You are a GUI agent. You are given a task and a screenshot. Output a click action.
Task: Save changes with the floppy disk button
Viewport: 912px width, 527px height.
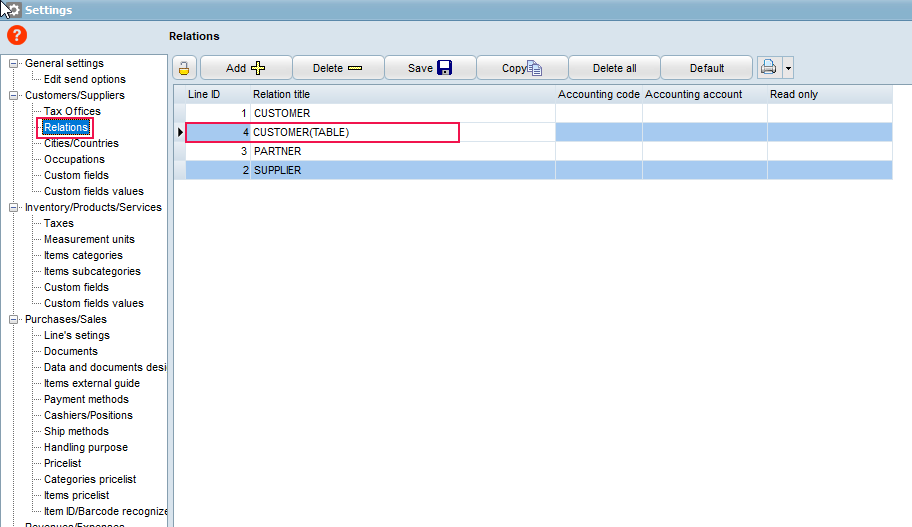click(430, 68)
